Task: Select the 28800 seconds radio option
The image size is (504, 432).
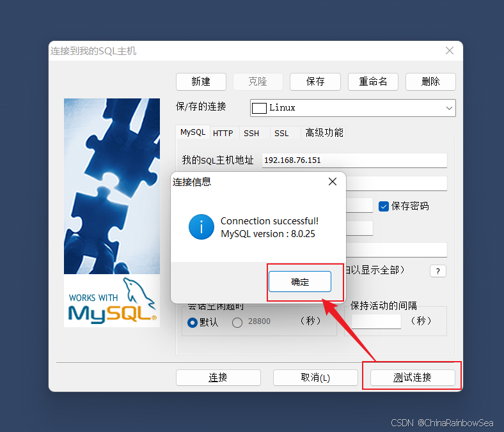Action: [237, 322]
